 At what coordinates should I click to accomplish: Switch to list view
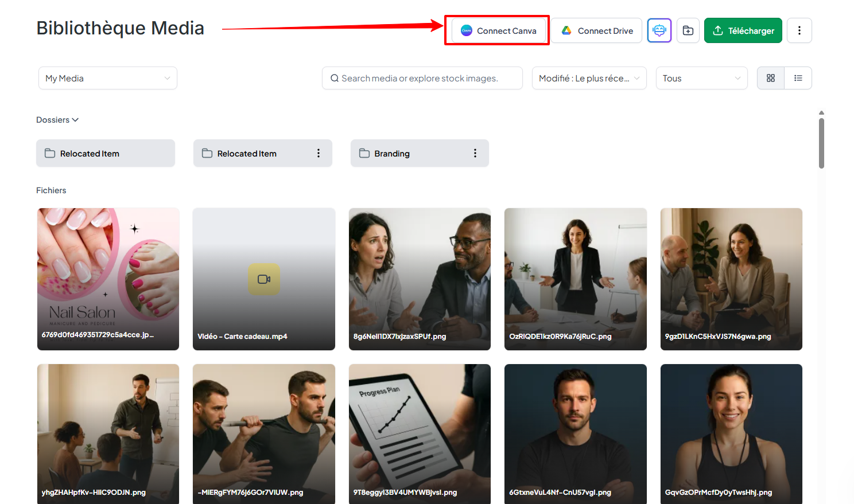coord(798,78)
